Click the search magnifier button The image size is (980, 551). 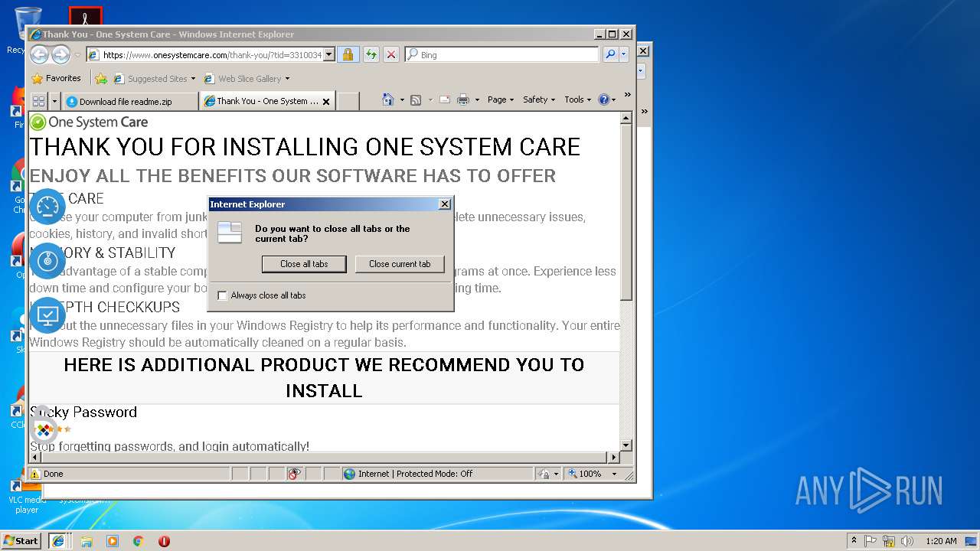tap(610, 54)
